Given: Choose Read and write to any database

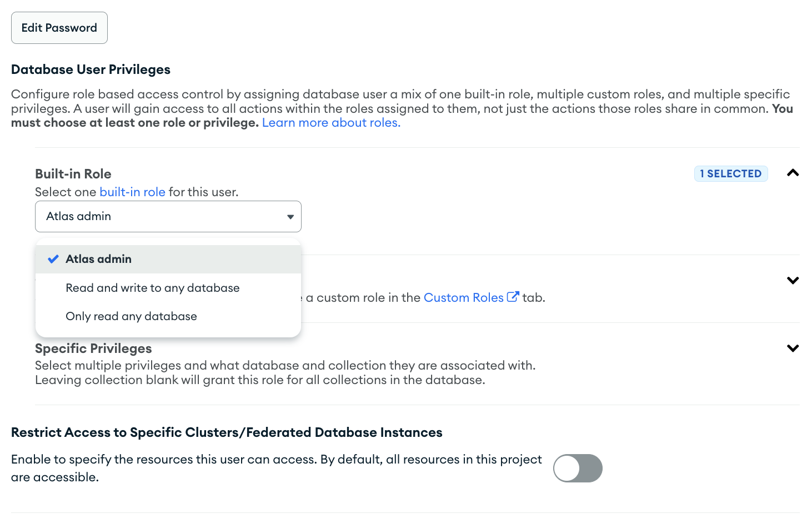Looking at the screenshot, I should tap(153, 288).
